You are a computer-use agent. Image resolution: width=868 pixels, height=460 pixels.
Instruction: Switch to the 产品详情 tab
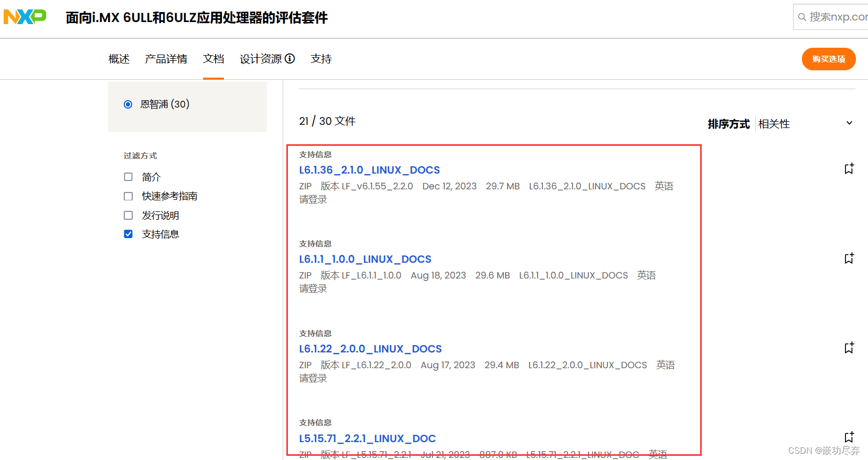coord(166,59)
